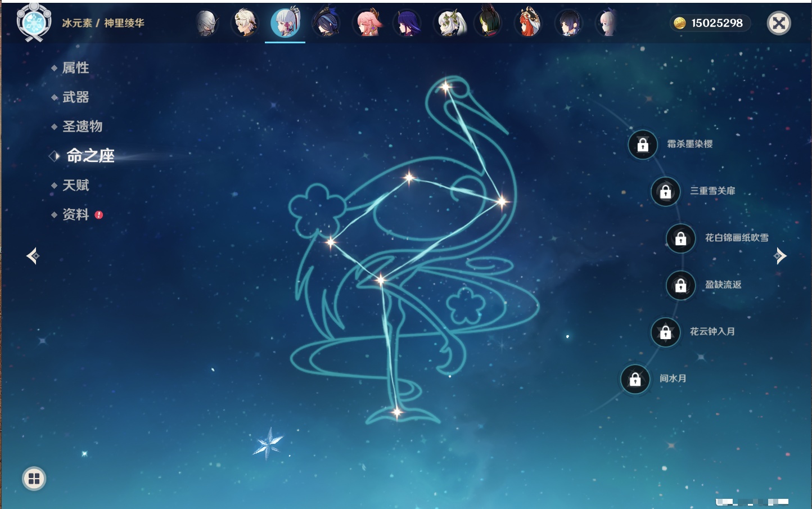The height and width of the screenshot is (509, 812).
Task: Select the character wearing a blue-feathered hat
Action: pyautogui.click(x=326, y=23)
